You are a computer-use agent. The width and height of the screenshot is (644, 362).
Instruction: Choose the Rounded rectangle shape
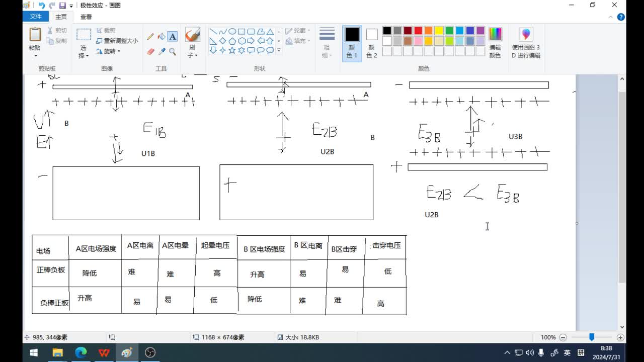click(251, 31)
